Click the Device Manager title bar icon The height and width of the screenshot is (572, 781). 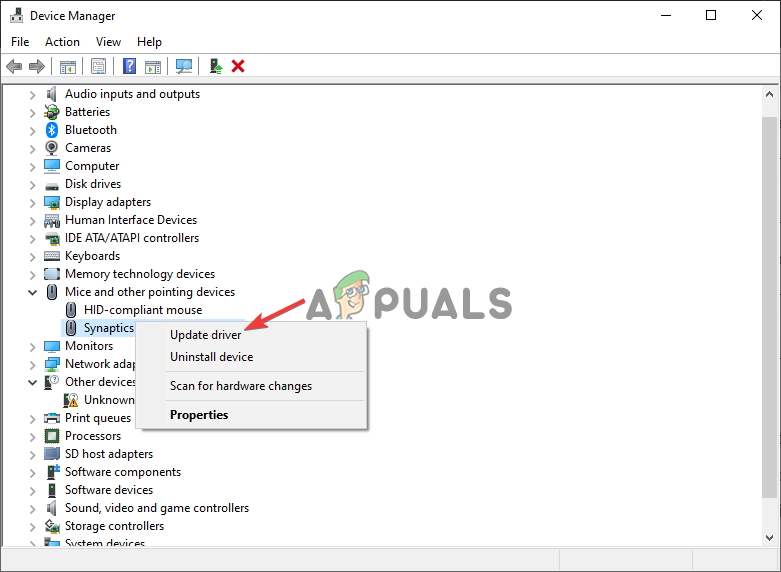click(x=16, y=16)
